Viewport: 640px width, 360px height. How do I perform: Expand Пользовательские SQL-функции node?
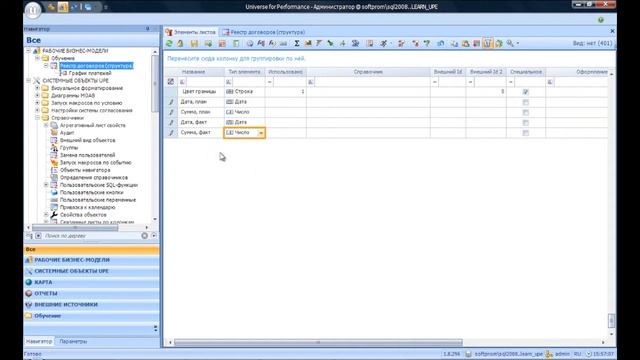(46, 185)
